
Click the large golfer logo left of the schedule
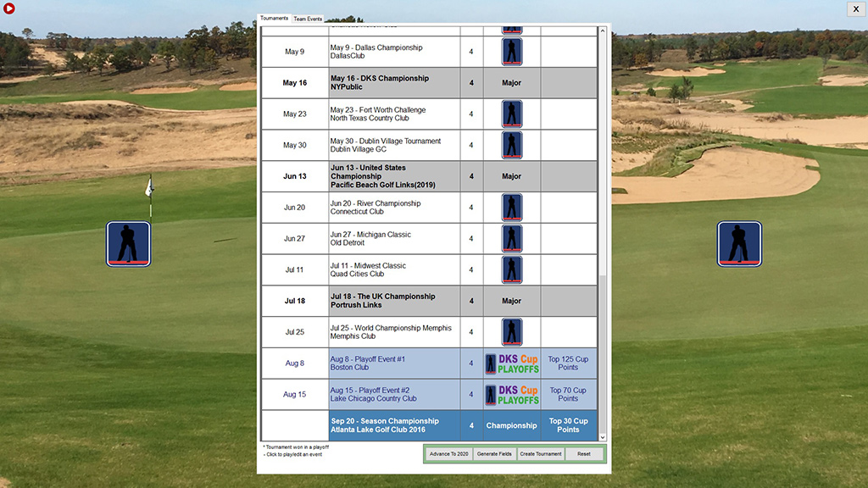click(x=129, y=244)
